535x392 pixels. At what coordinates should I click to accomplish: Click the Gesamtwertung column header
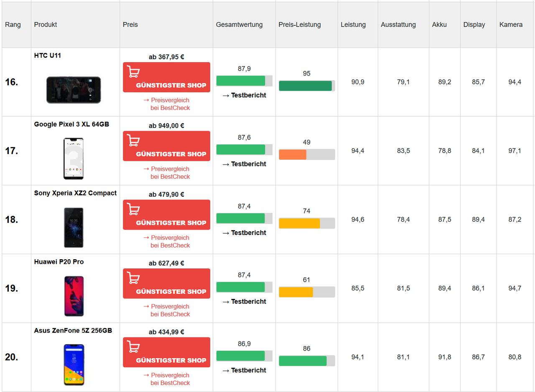[x=239, y=25]
